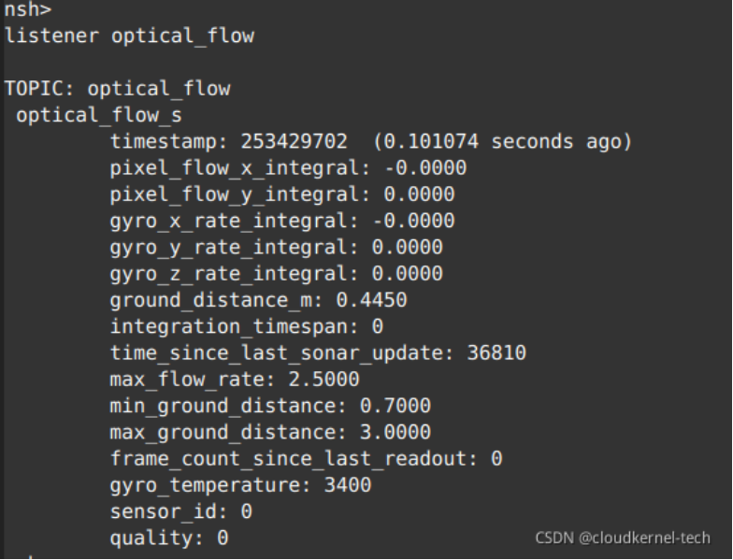
Task: Click the integration_timespan line
Action: [247, 327]
